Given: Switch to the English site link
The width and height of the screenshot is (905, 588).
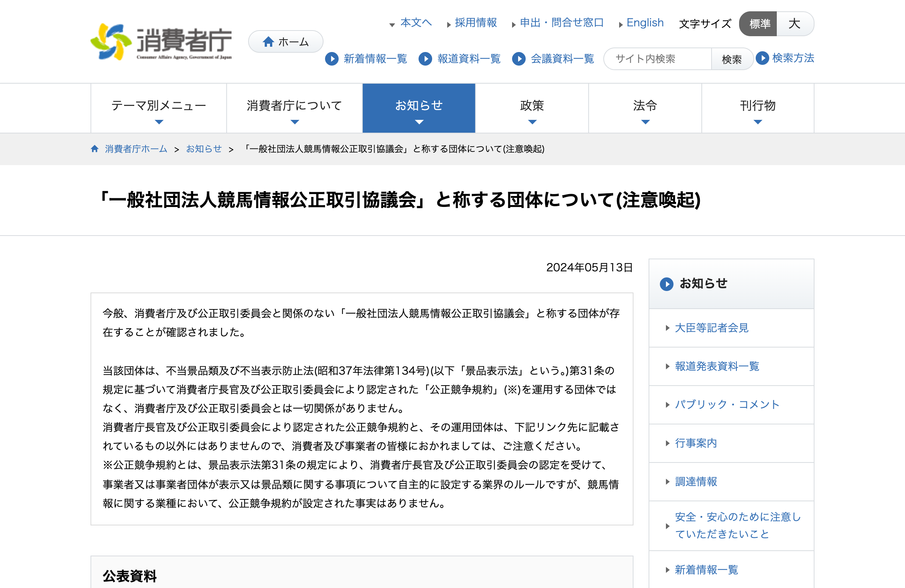Looking at the screenshot, I should [x=645, y=22].
